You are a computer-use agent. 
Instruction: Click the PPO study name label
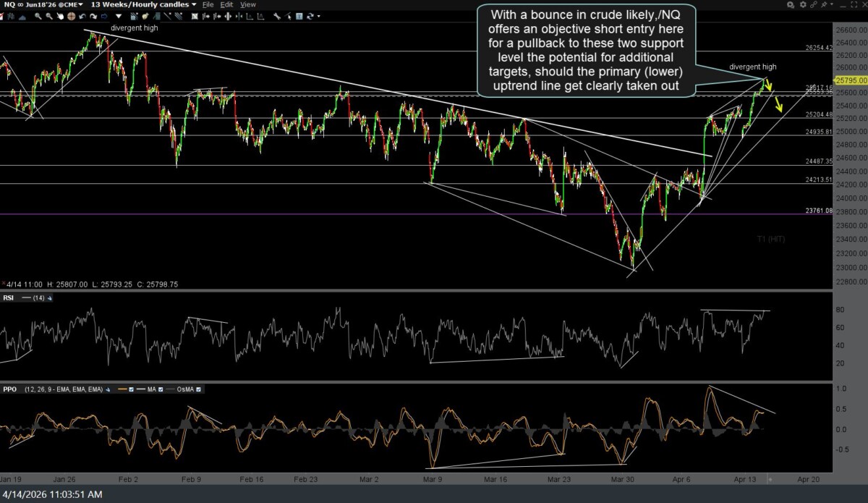pyautogui.click(x=11, y=389)
